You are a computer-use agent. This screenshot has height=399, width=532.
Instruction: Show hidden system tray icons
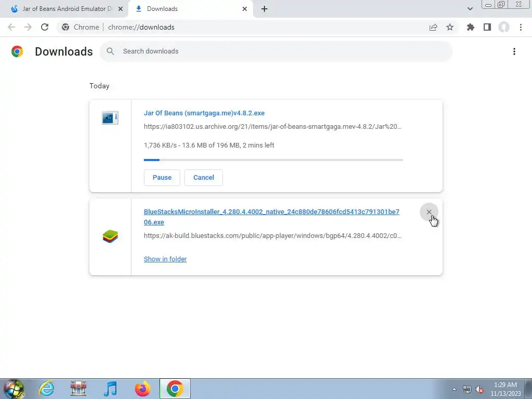click(454, 389)
